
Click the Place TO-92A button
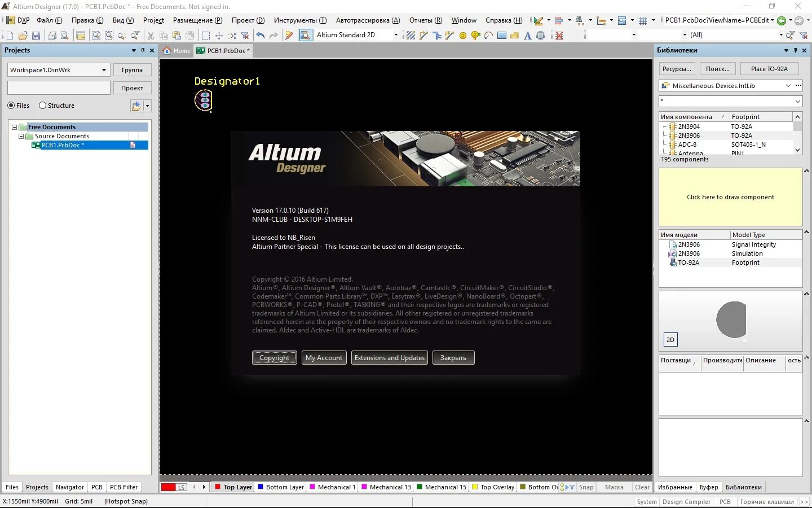click(769, 69)
